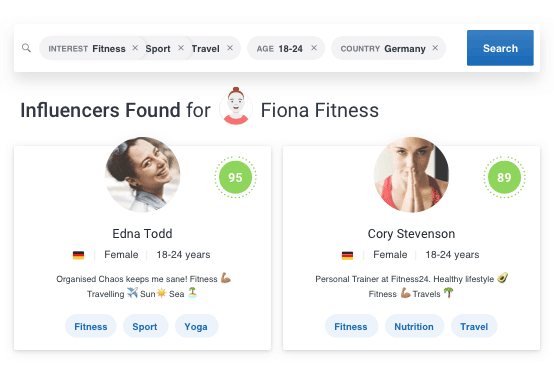Remove the Sport interest filter

[x=181, y=48]
